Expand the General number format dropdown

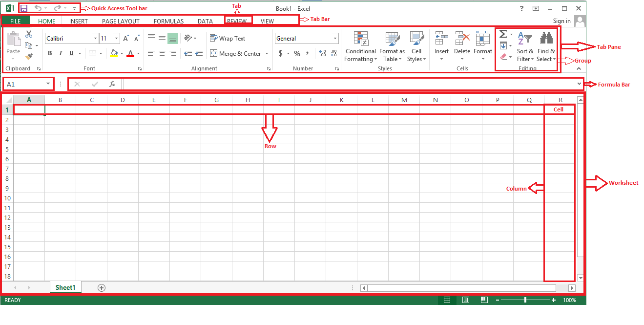point(335,38)
